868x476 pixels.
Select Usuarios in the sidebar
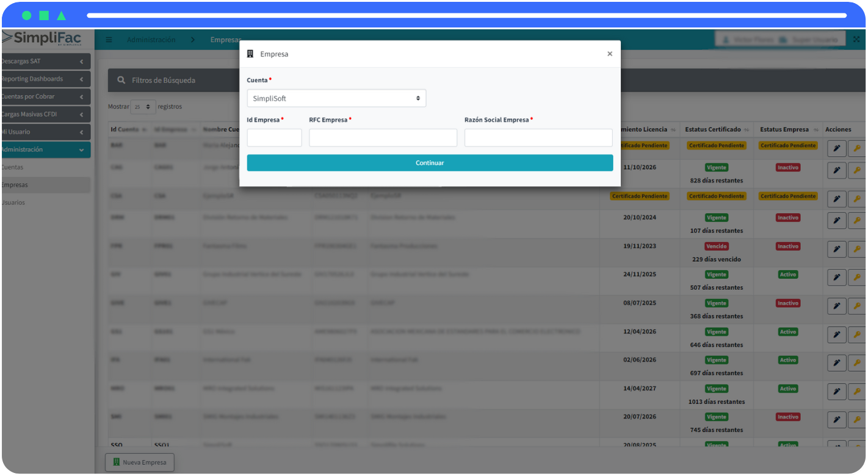[13, 203]
